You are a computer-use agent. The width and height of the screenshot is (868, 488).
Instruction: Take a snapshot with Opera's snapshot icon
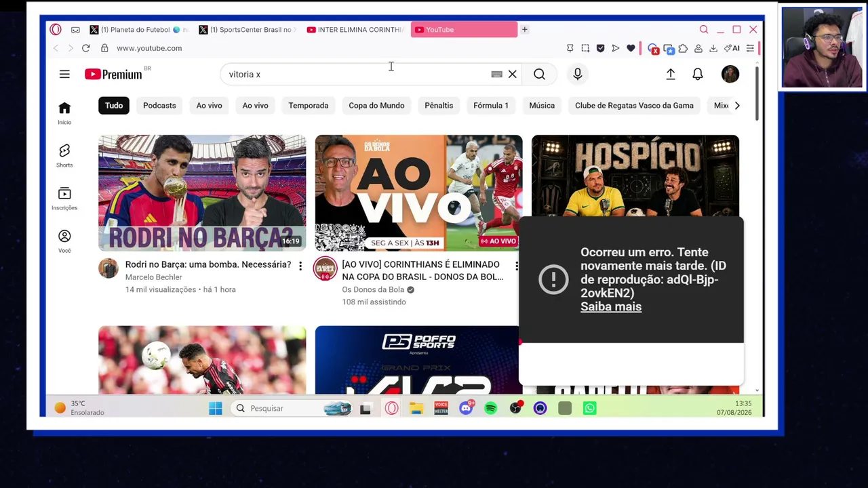[x=585, y=48]
